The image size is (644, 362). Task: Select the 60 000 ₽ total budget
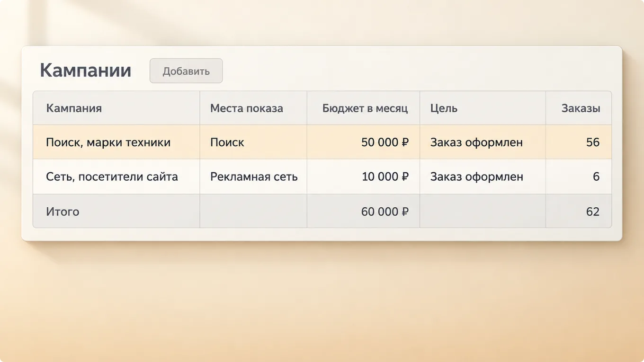coord(385,212)
